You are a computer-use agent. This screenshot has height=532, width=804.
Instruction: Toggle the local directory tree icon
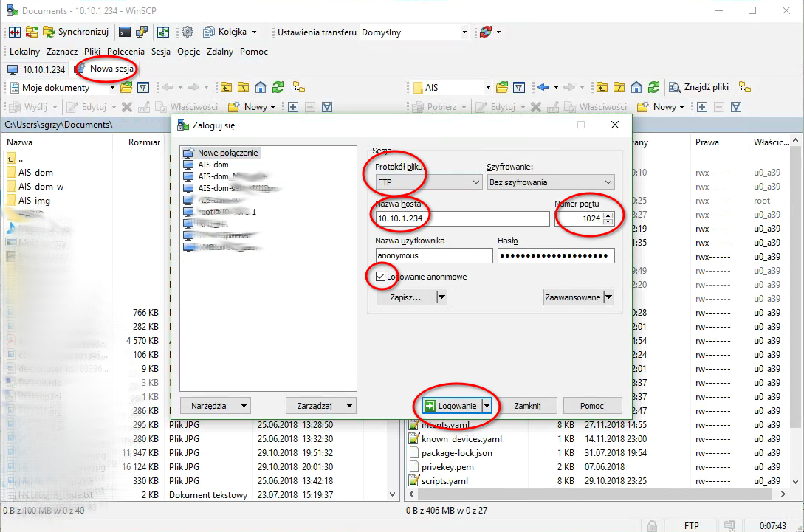pos(299,88)
